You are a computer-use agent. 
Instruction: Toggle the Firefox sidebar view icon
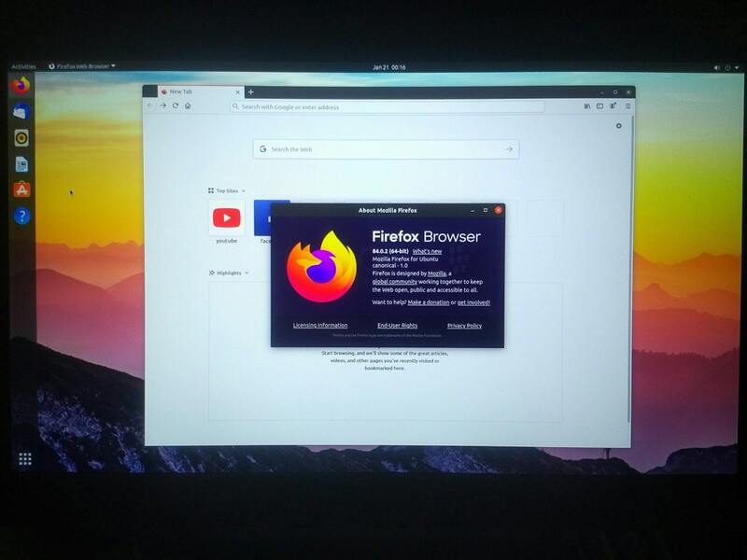(599, 106)
